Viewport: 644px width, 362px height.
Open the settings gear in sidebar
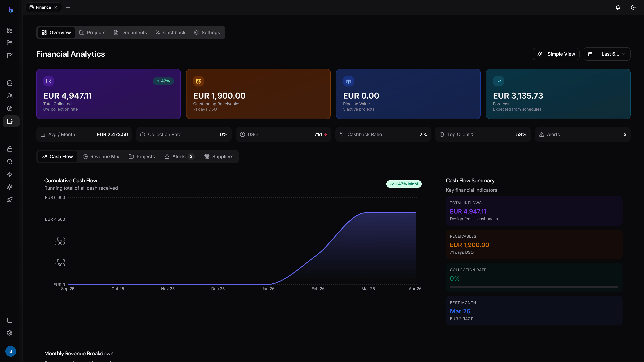(x=10, y=333)
